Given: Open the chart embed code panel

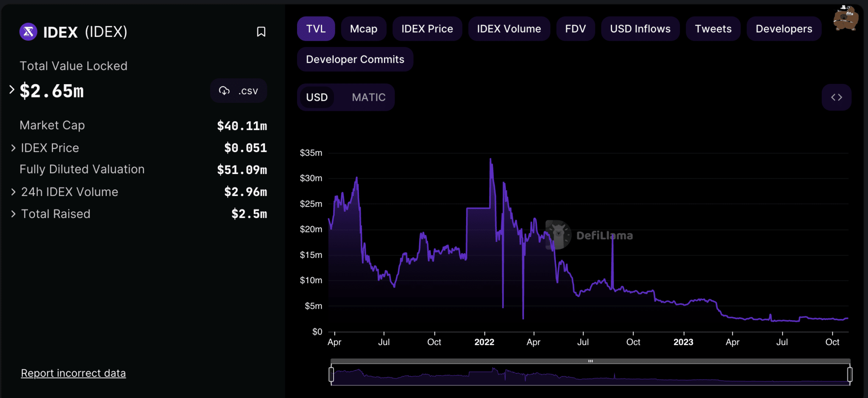Looking at the screenshot, I should (x=837, y=97).
